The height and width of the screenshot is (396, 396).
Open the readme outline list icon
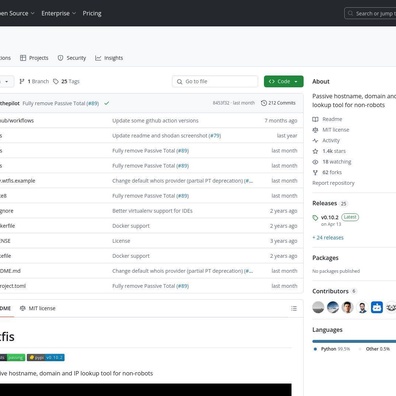tap(294, 308)
